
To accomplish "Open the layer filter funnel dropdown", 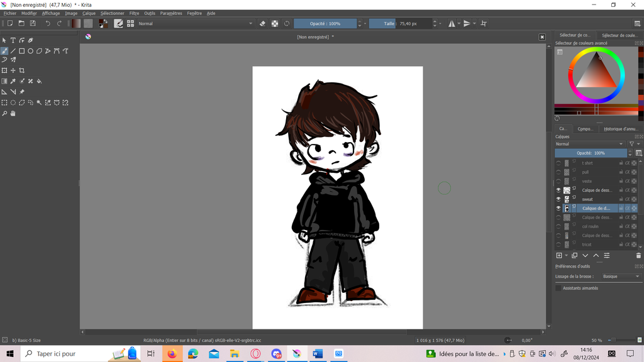I will (x=634, y=144).
